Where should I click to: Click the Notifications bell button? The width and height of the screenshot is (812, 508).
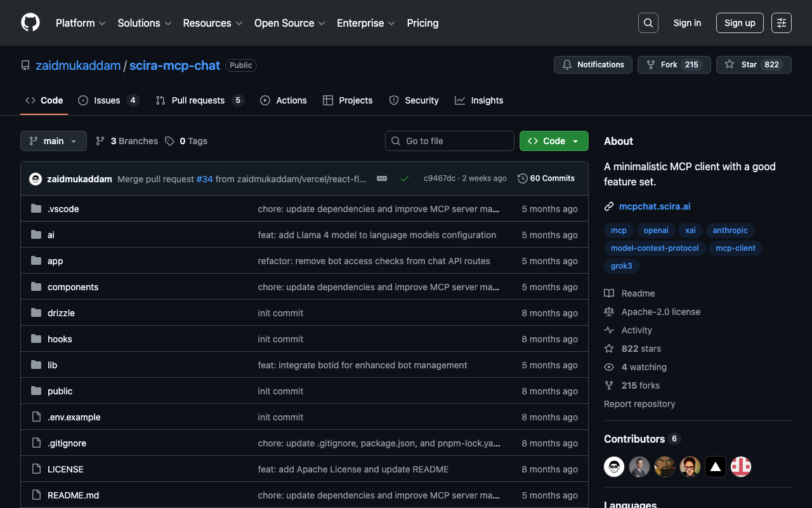click(x=593, y=65)
